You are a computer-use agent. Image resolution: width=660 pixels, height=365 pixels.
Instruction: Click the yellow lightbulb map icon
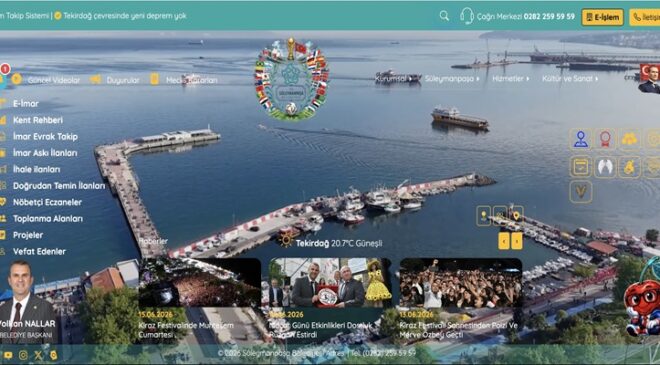(484, 216)
